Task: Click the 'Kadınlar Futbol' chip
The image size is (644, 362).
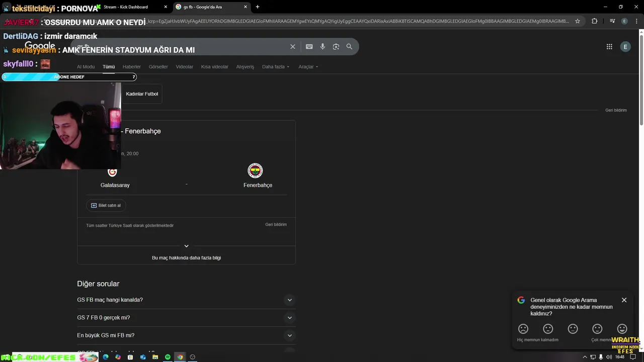Action: (x=142, y=94)
